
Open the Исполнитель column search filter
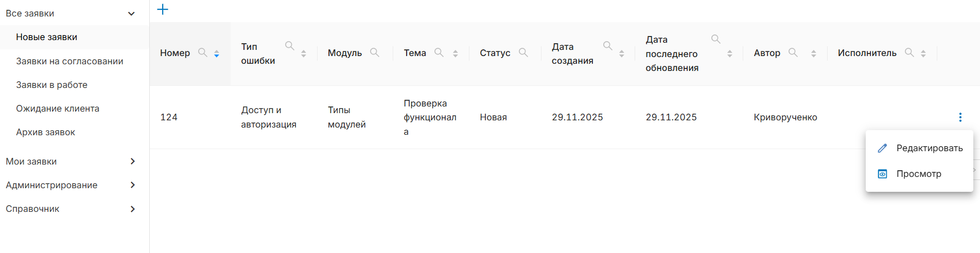pyautogui.click(x=909, y=52)
